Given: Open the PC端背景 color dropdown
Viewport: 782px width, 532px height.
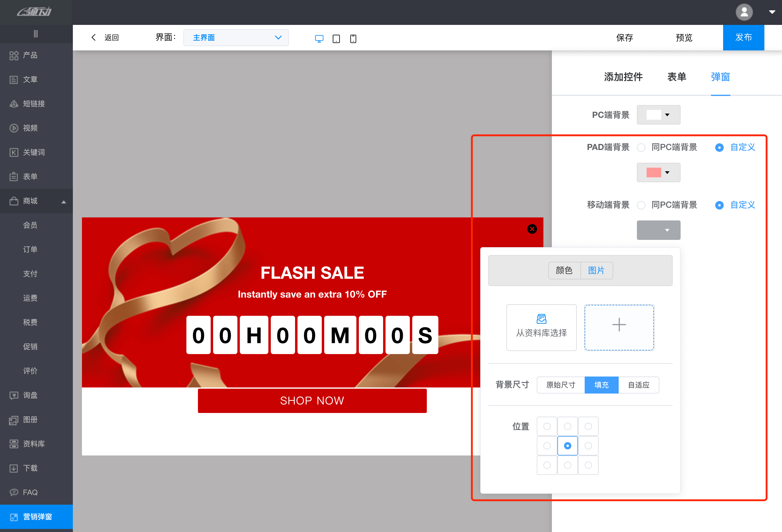Looking at the screenshot, I should point(658,115).
